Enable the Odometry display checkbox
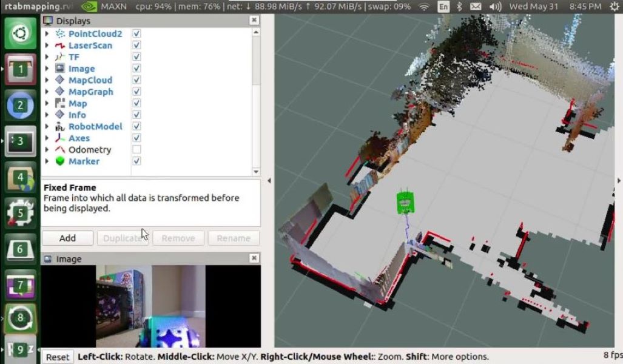Viewport: 623px width, 364px height. tap(136, 150)
